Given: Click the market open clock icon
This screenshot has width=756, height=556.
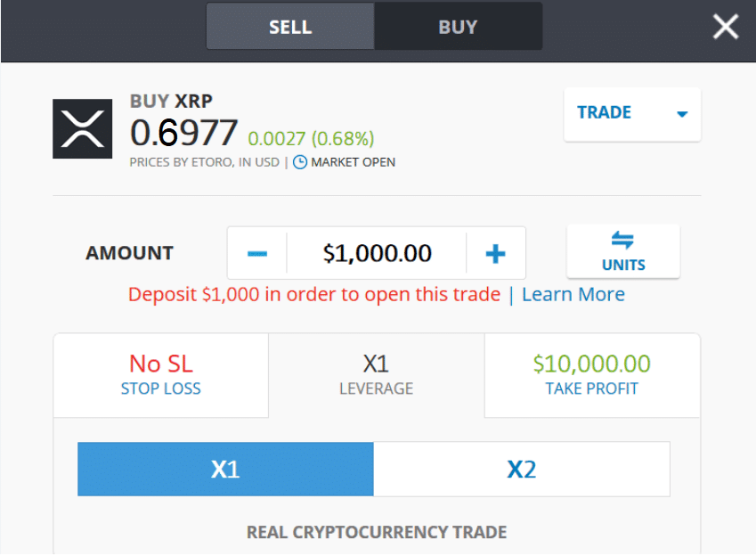Looking at the screenshot, I should (300, 162).
